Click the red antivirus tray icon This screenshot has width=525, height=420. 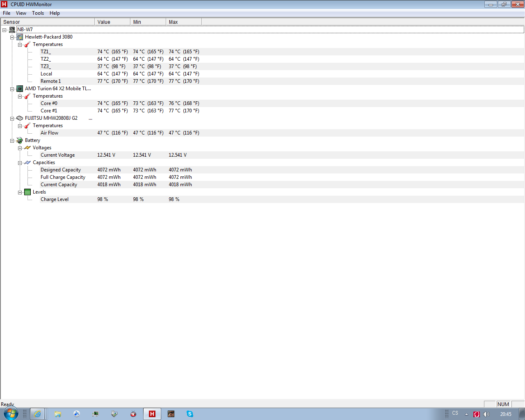point(477,414)
